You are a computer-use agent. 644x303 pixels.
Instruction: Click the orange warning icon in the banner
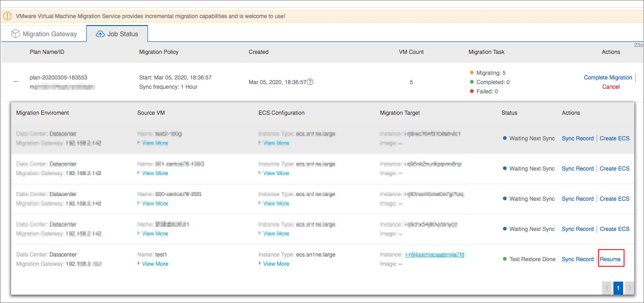(7, 16)
